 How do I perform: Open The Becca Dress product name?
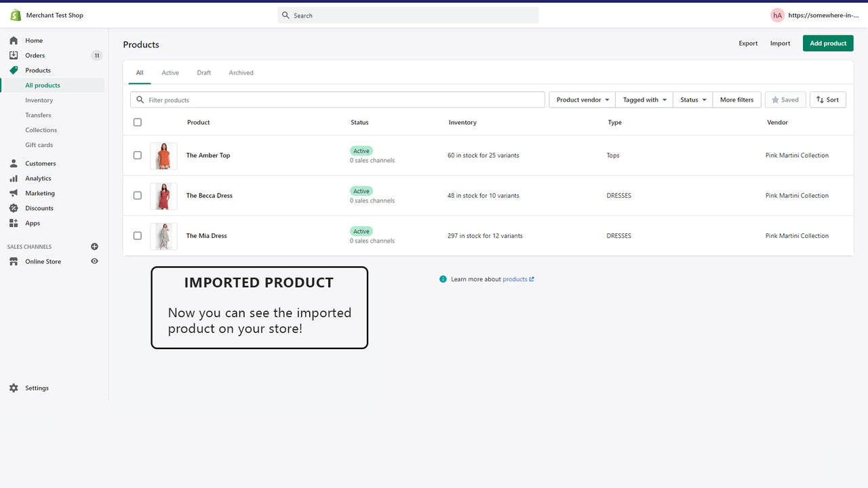210,195
